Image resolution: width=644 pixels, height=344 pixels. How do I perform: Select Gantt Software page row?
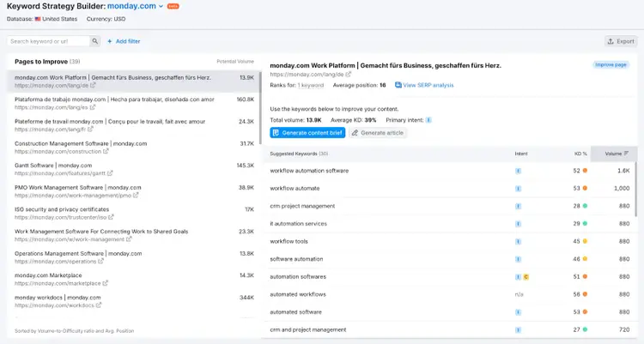pyautogui.click(x=134, y=169)
